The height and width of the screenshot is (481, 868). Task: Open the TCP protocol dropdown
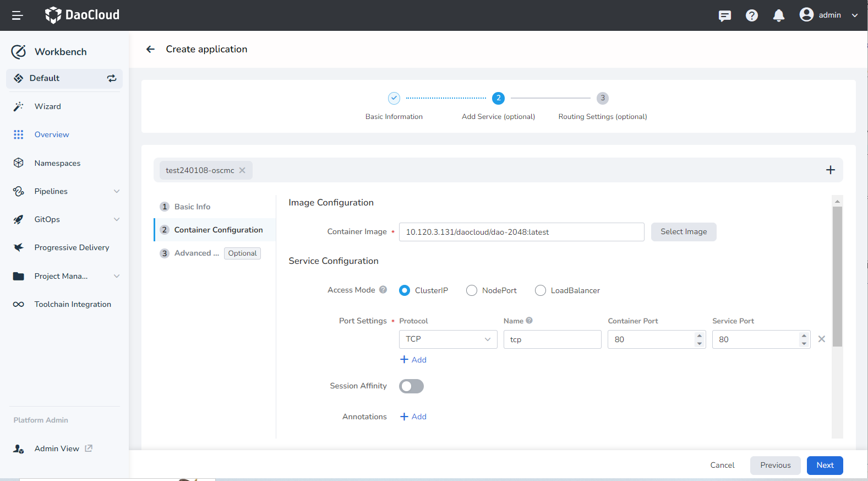(447, 339)
